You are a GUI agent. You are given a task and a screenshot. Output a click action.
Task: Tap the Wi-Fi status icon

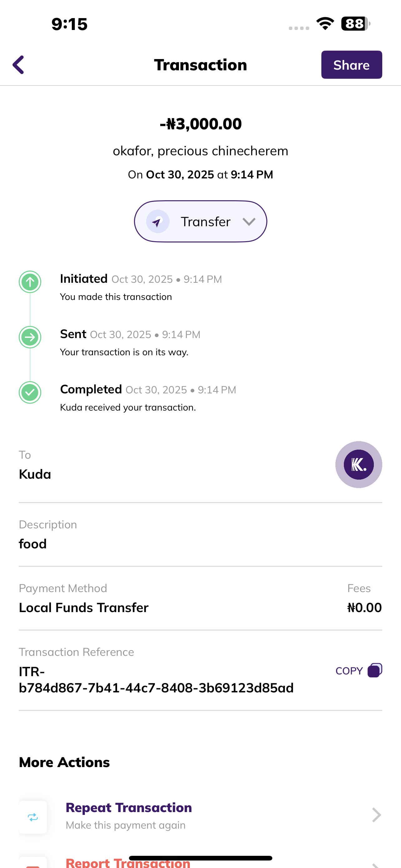coord(325,23)
